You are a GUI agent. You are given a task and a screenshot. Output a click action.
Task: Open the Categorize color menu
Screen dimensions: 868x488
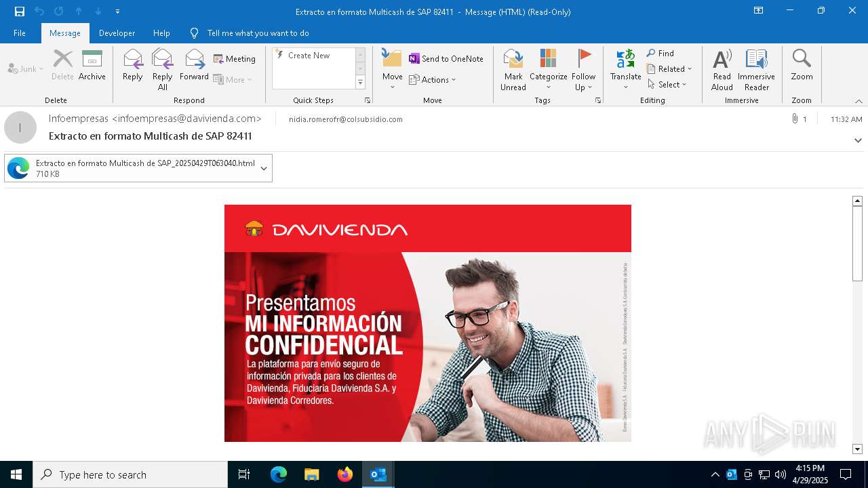click(549, 69)
